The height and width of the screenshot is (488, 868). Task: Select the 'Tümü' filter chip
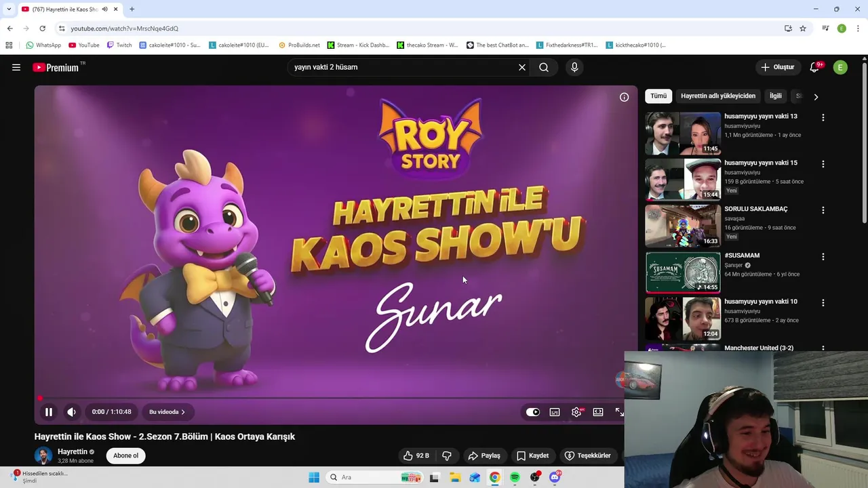point(658,96)
